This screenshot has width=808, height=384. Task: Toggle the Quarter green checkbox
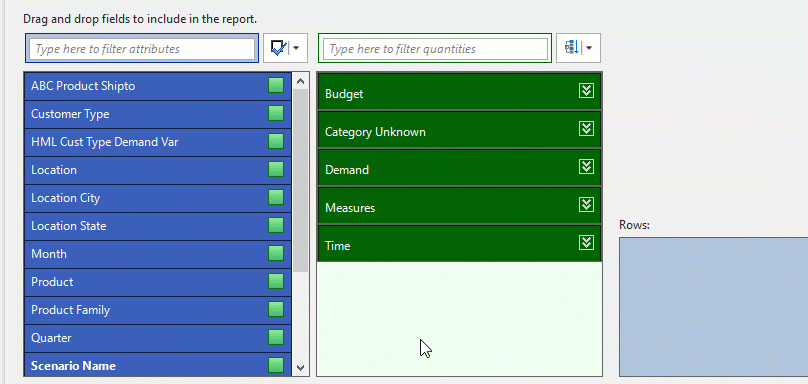276,337
